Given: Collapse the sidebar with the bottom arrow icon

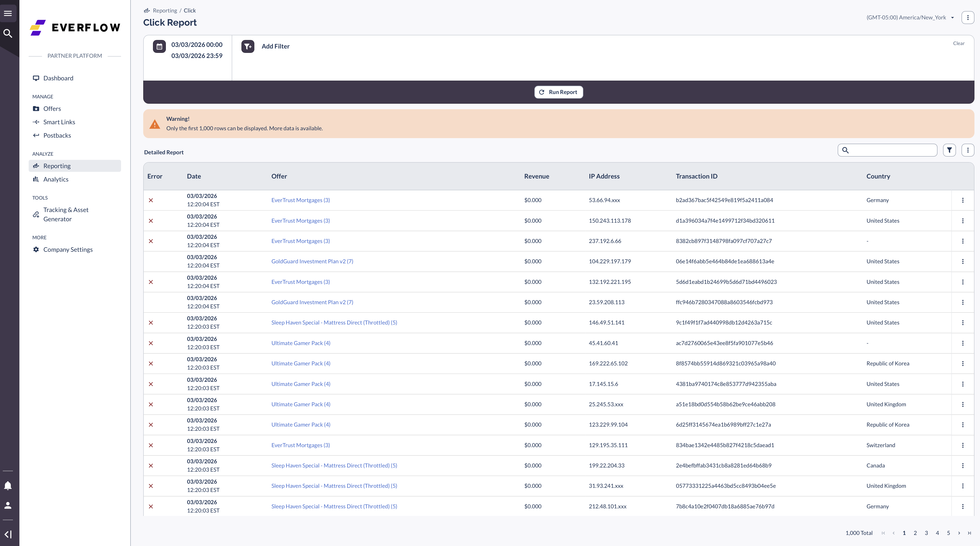Looking at the screenshot, I should (8, 534).
